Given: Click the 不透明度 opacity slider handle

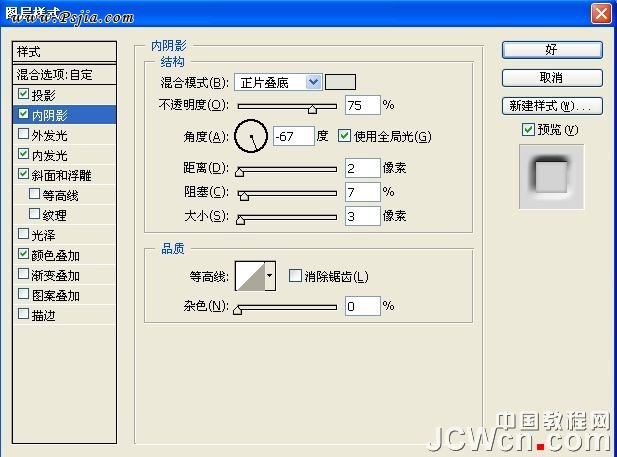Looking at the screenshot, I should coord(312,109).
